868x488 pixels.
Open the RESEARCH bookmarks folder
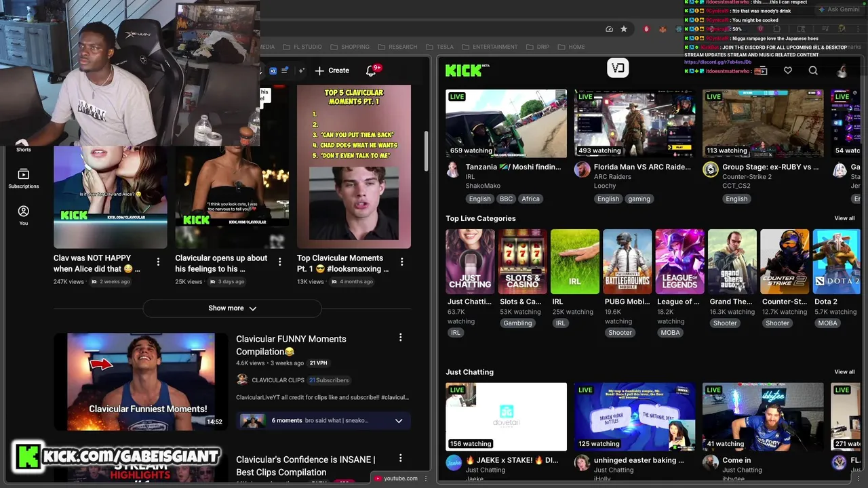tap(397, 47)
